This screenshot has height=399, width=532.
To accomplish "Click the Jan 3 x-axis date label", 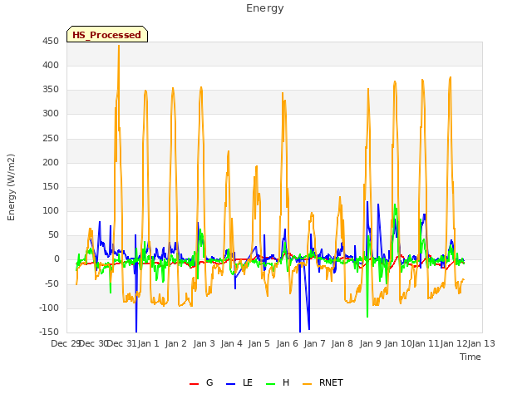I will click(204, 343).
